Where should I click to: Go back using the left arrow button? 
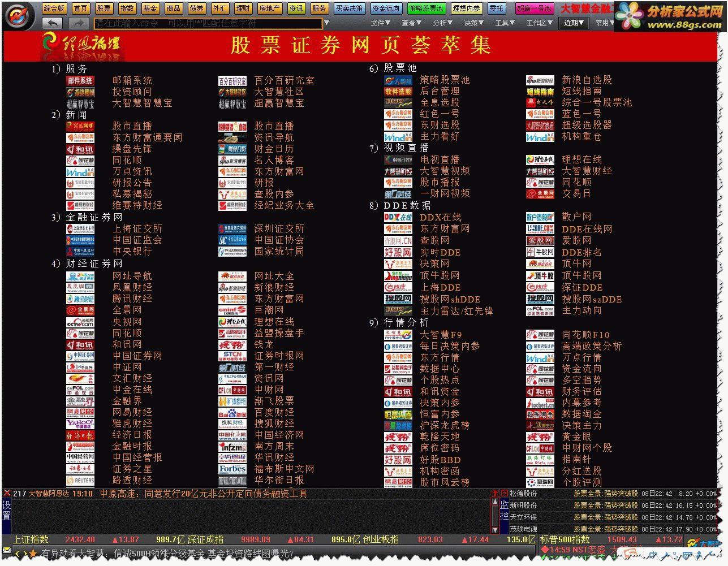53,23
